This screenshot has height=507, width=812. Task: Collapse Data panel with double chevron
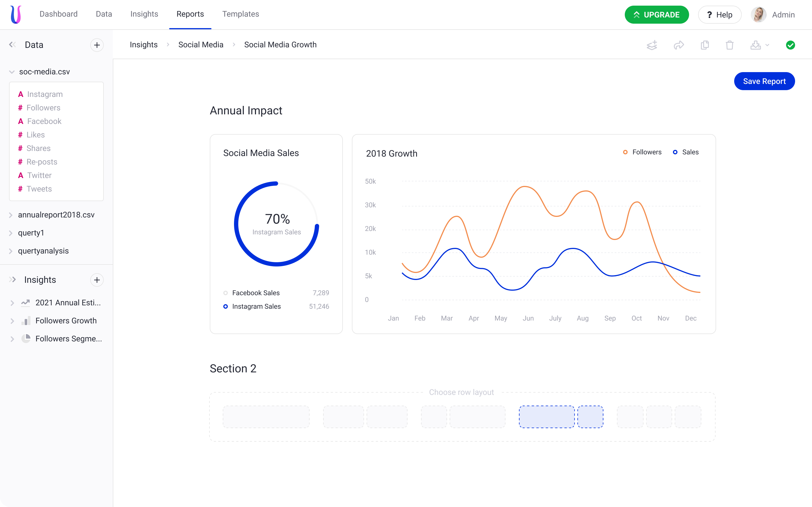12,45
